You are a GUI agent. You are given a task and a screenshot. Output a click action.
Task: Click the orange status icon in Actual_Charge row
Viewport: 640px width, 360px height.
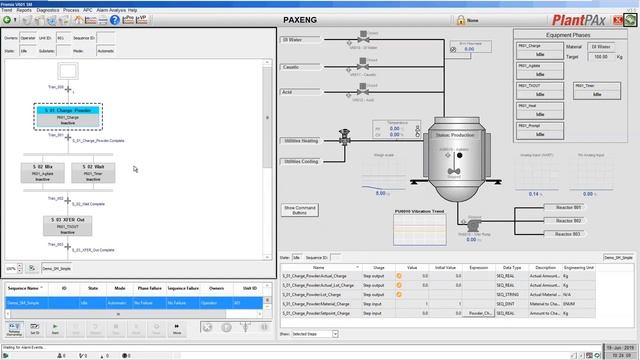(x=399, y=276)
